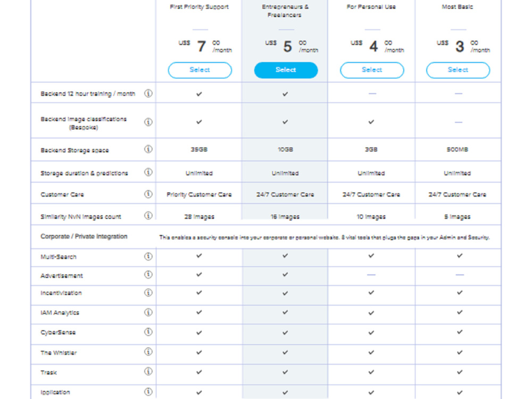Select the US$3 Most Basic plan
The height and width of the screenshot is (399, 532).
click(458, 70)
